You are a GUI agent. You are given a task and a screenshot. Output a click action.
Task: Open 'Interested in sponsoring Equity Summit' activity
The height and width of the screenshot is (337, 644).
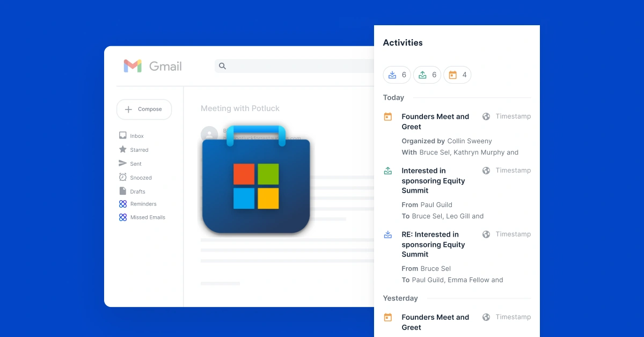[x=433, y=181]
